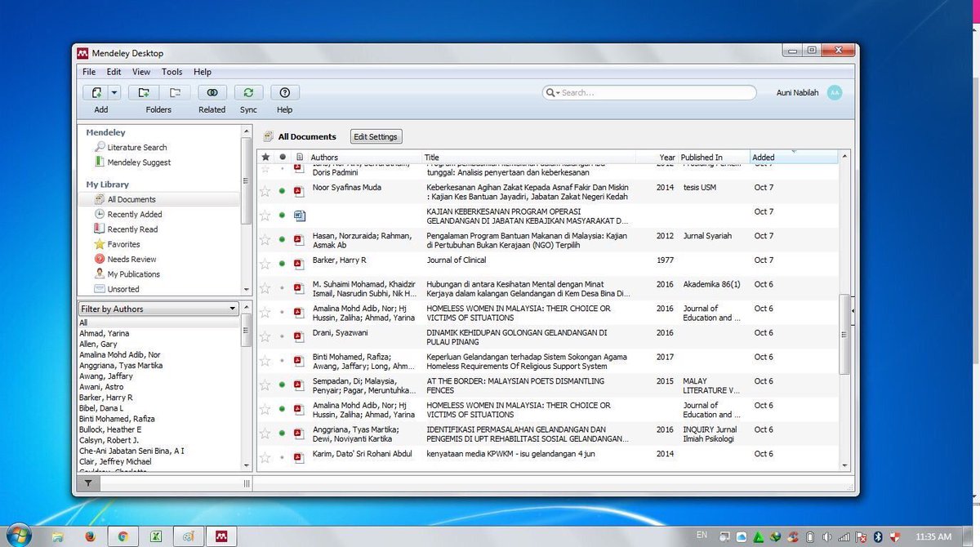Screen dimensions: 980x547
Task: Click the sidebar library scrollbar down arrow
Action: click(246, 290)
